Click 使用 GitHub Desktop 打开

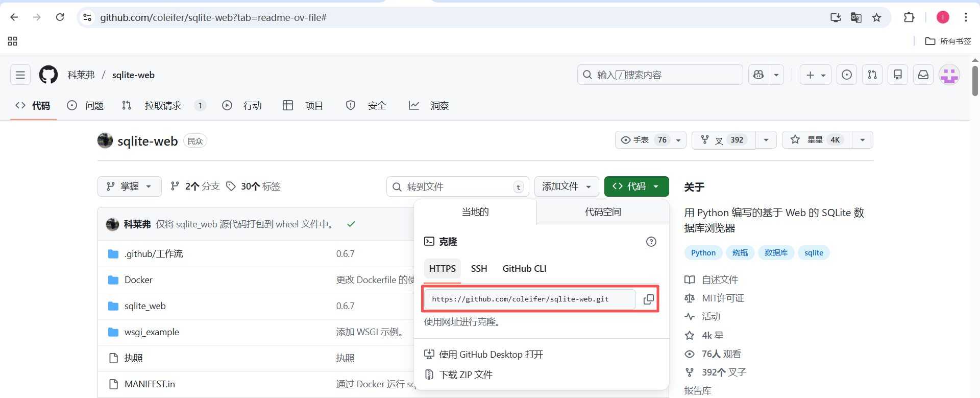coord(484,354)
